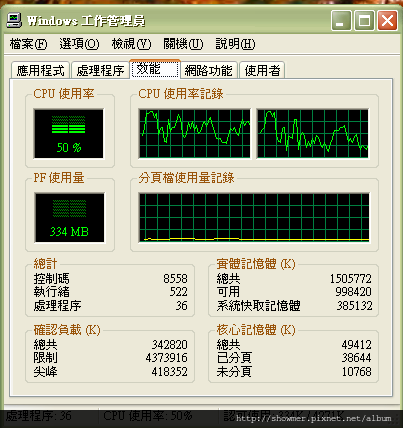
Task: Close the Task Manager window
Action: (387, 21)
